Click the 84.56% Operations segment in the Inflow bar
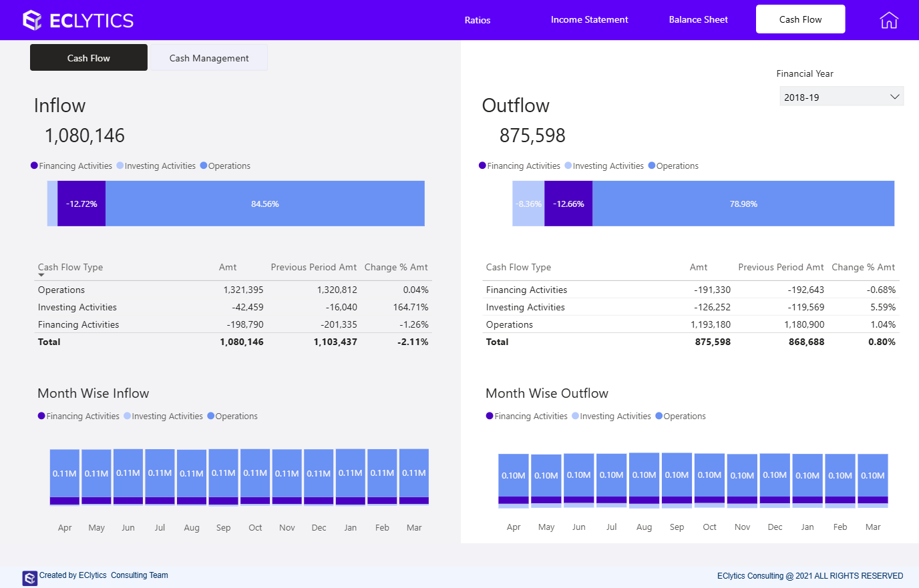This screenshot has height=588, width=919. click(x=265, y=204)
